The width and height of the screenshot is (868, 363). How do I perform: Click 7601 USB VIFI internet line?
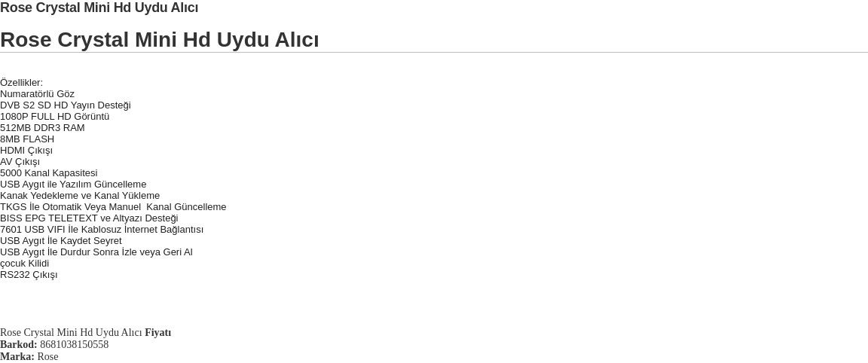pyautogui.click(x=102, y=230)
